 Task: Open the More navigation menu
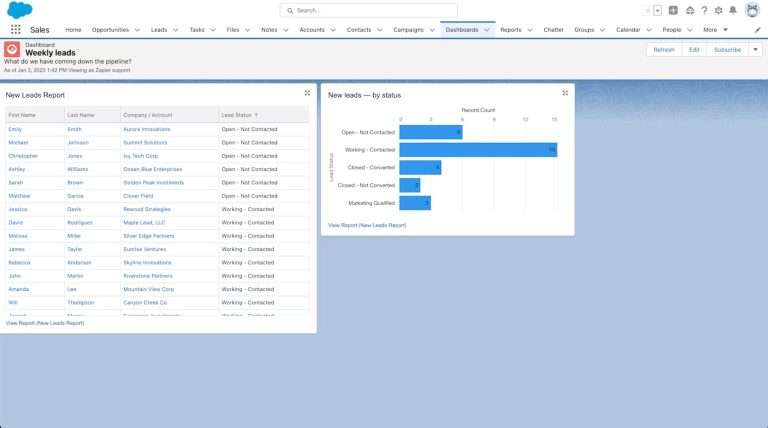[x=715, y=30]
